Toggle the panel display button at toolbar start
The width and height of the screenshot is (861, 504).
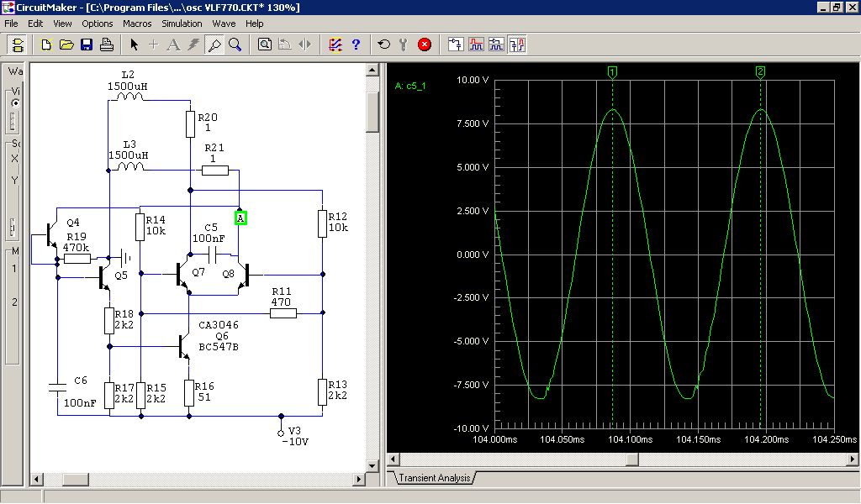[16, 45]
